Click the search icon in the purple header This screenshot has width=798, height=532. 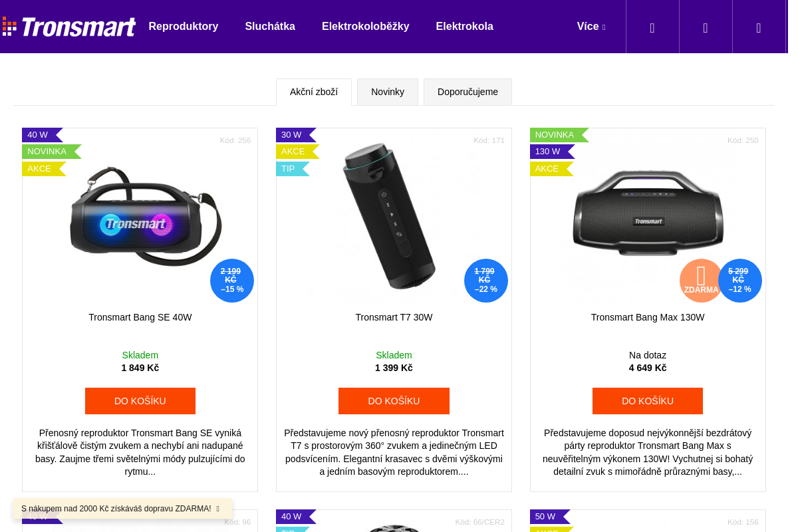652,27
